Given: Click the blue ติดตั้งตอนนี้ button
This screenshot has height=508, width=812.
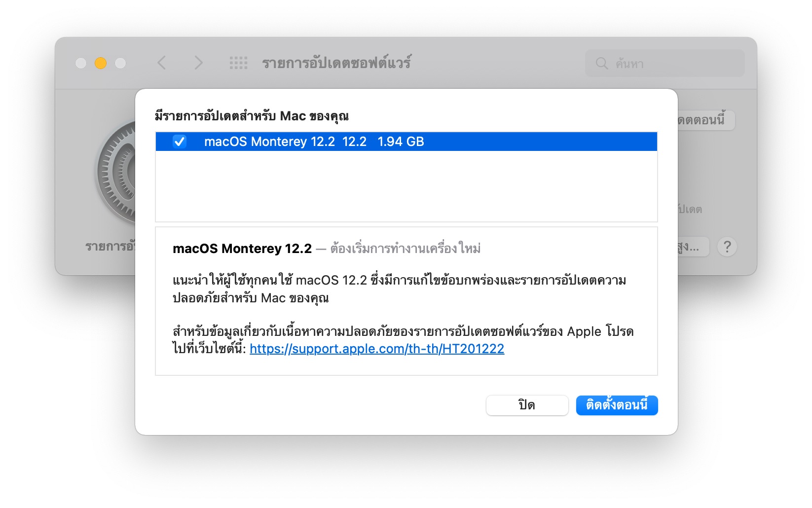Looking at the screenshot, I should [617, 405].
